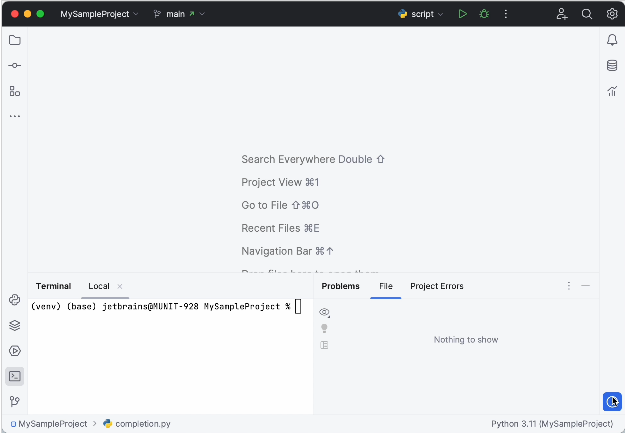Click the lightbulb quick-fix icon in Problems
The width and height of the screenshot is (625, 433).
tap(324, 329)
